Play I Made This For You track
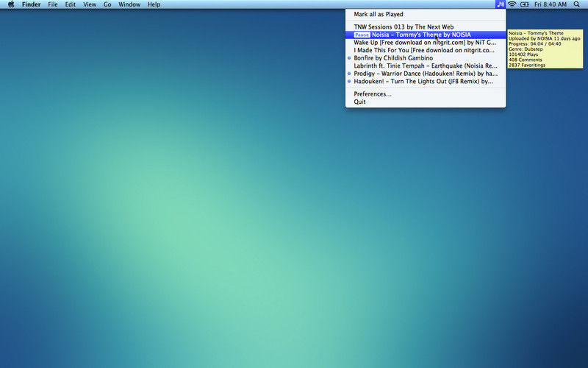Image resolution: width=588 pixels, height=368 pixels. 426,50
